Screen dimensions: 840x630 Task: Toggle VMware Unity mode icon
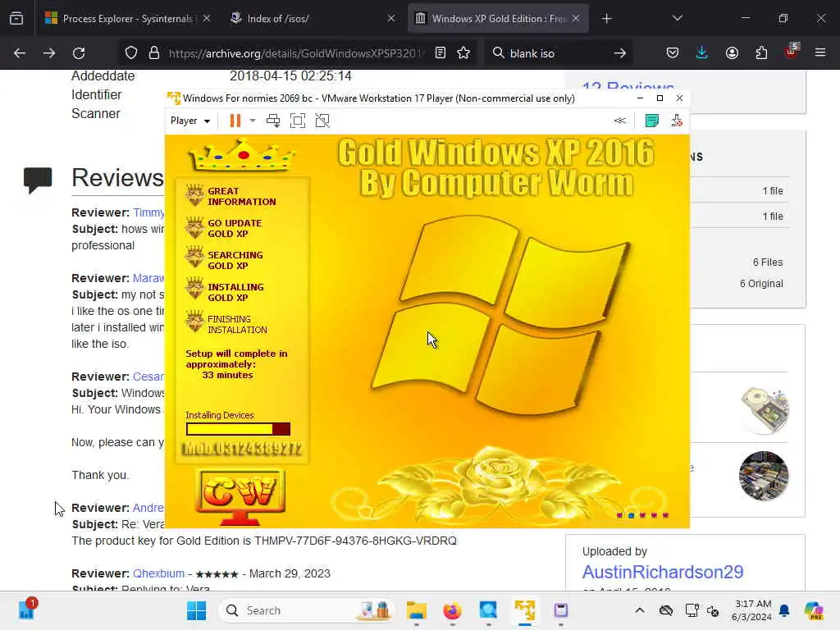tap(322, 121)
